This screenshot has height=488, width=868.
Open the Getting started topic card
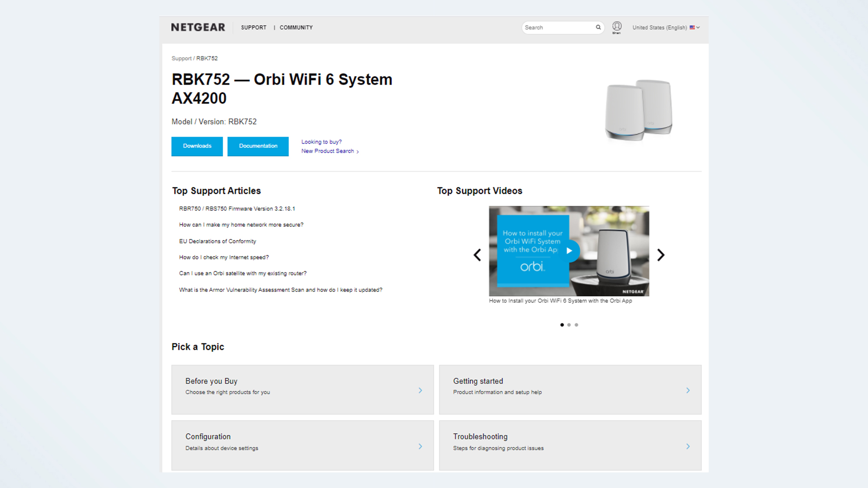(570, 390)
